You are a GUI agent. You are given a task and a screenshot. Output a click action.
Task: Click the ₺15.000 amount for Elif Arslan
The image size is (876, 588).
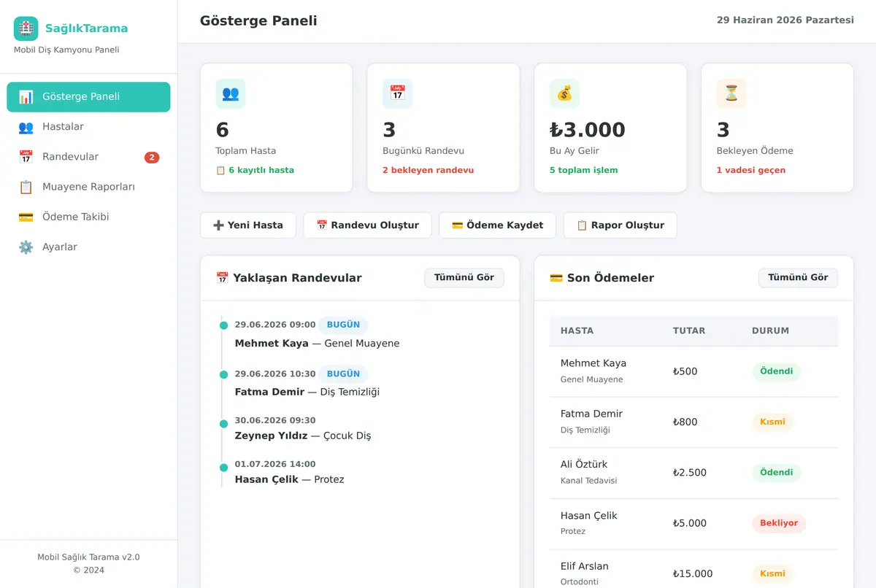click(x=693, y=573)
